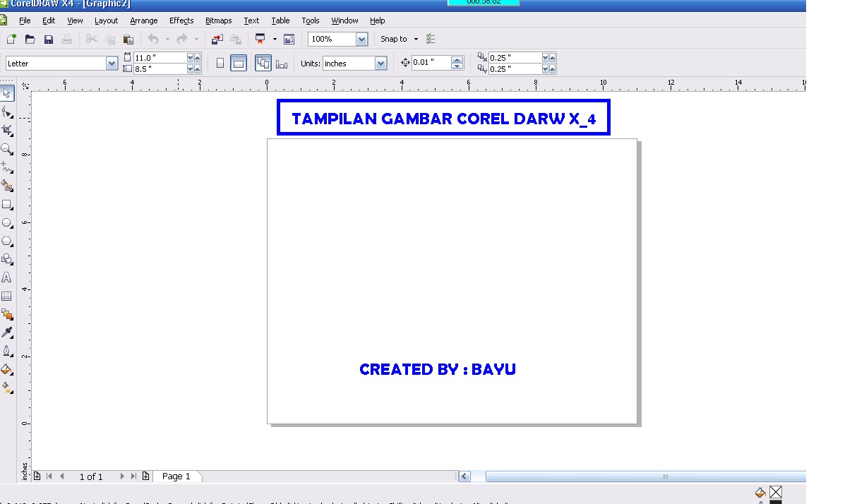Screen dimensions: 852x504
Task: Set page orientation to Landscape
Action: (239, 64)
